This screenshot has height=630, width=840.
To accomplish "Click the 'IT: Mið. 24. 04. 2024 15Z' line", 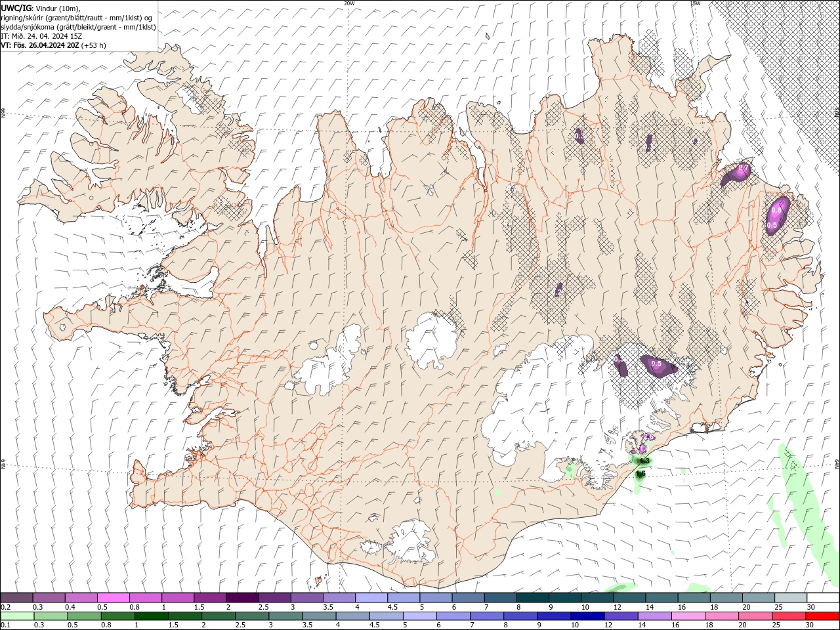I will [41, 36].
